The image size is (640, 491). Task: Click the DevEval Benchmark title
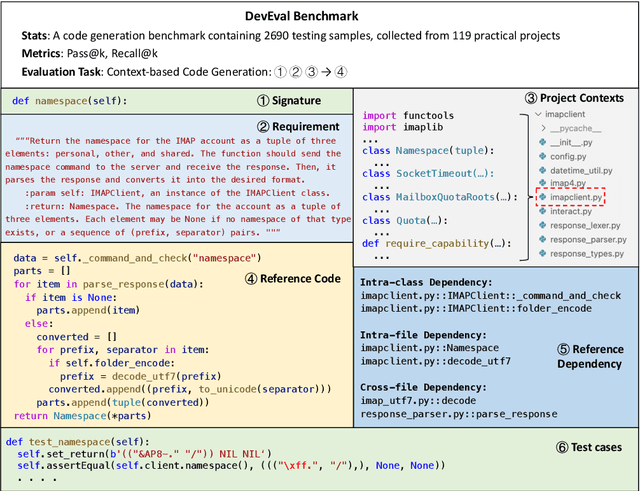[319, 17]
